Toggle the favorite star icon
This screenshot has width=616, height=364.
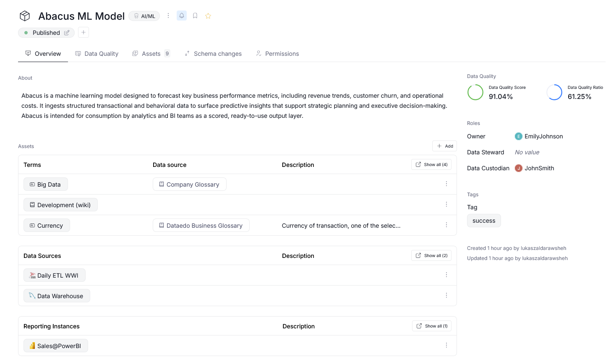tap(208, 16)
